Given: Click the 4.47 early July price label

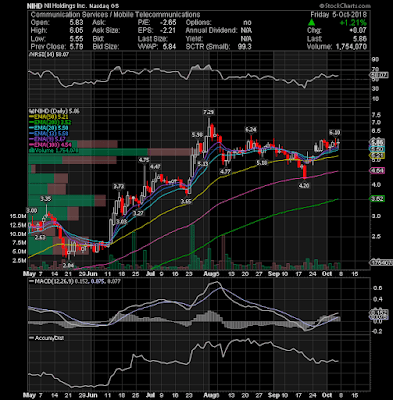Looking at the screenshot, I should (155, 166).
